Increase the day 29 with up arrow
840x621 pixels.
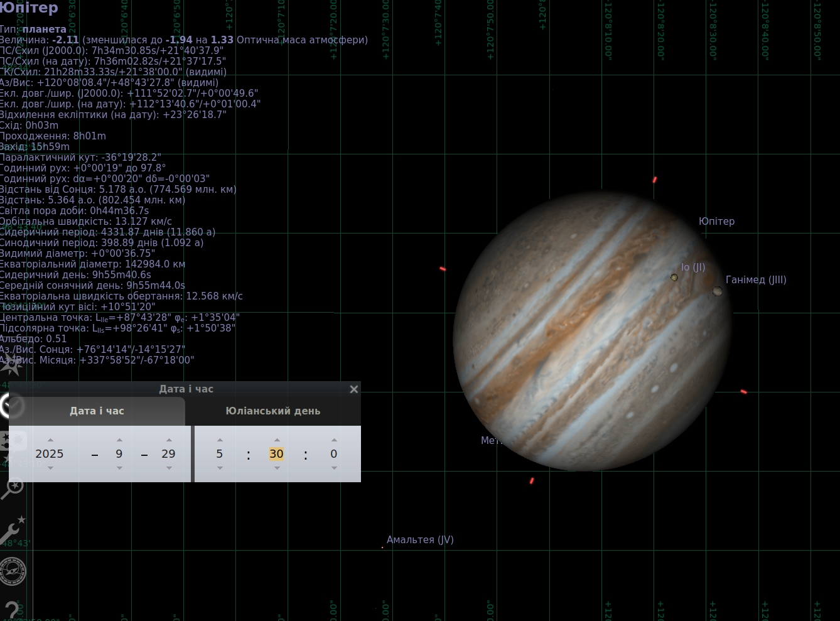169,440
